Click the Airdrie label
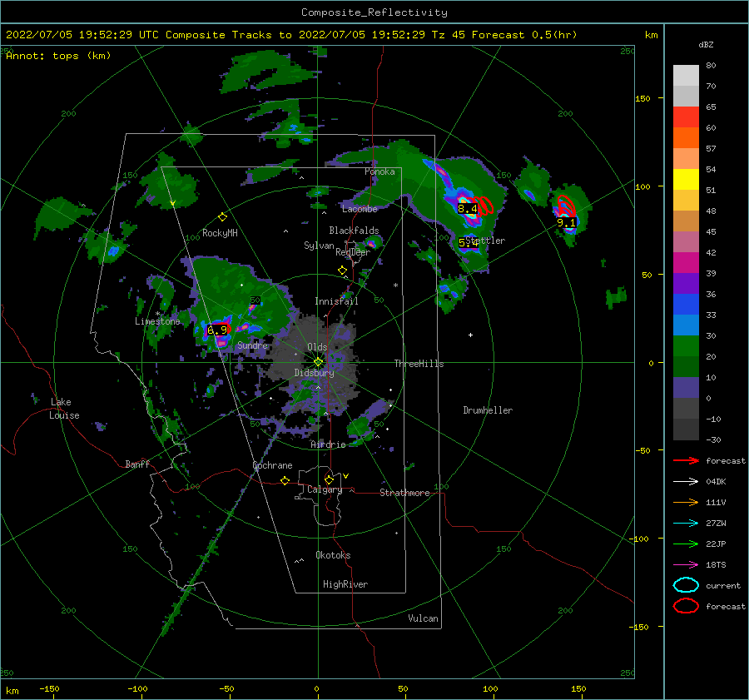 328,444
